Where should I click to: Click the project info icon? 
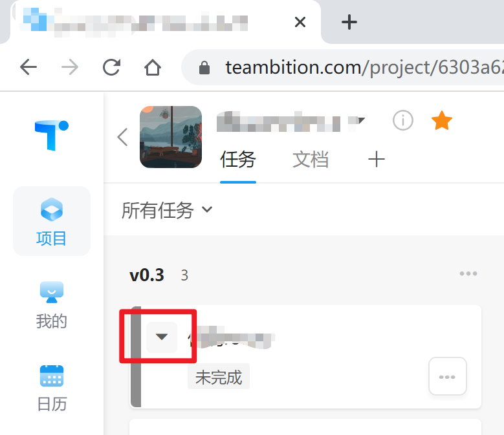[403, 120]
